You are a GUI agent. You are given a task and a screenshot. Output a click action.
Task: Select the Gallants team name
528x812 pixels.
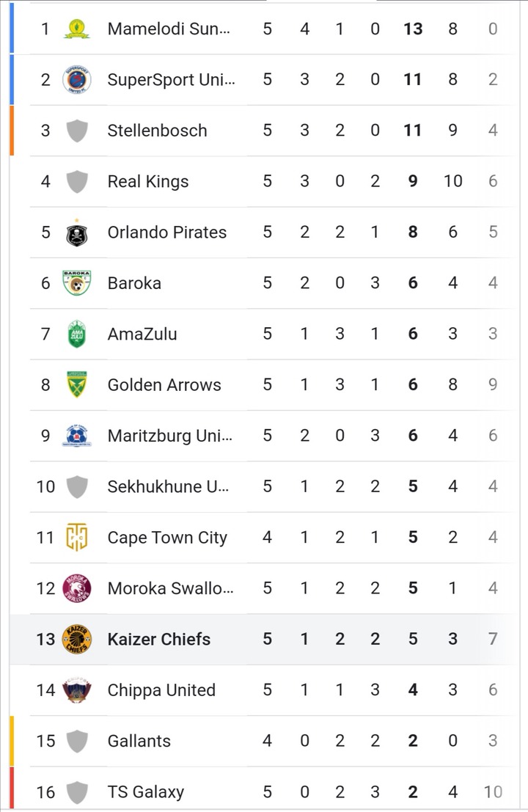[139, 741]
